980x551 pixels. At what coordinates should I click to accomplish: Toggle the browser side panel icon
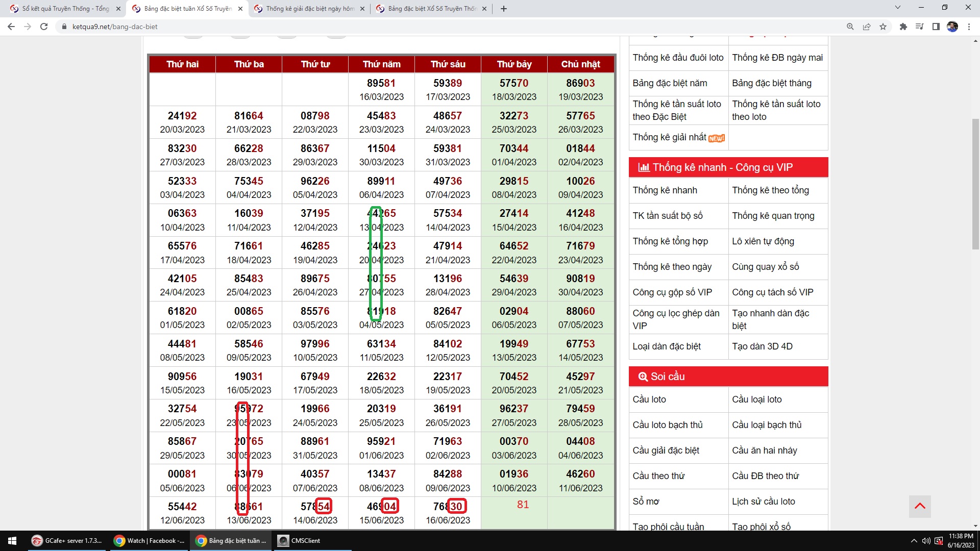coord(936,27)
